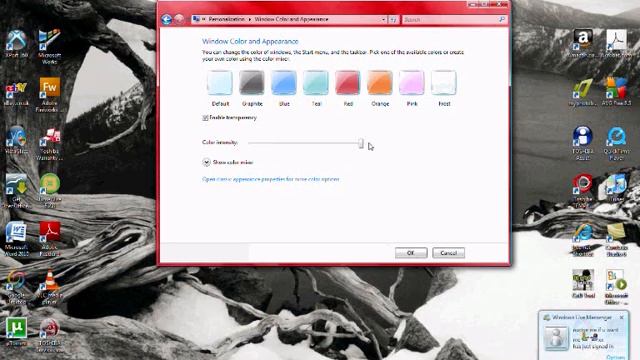
Task: Launch VLC media player from the desktop
Action: pos(49,287)
